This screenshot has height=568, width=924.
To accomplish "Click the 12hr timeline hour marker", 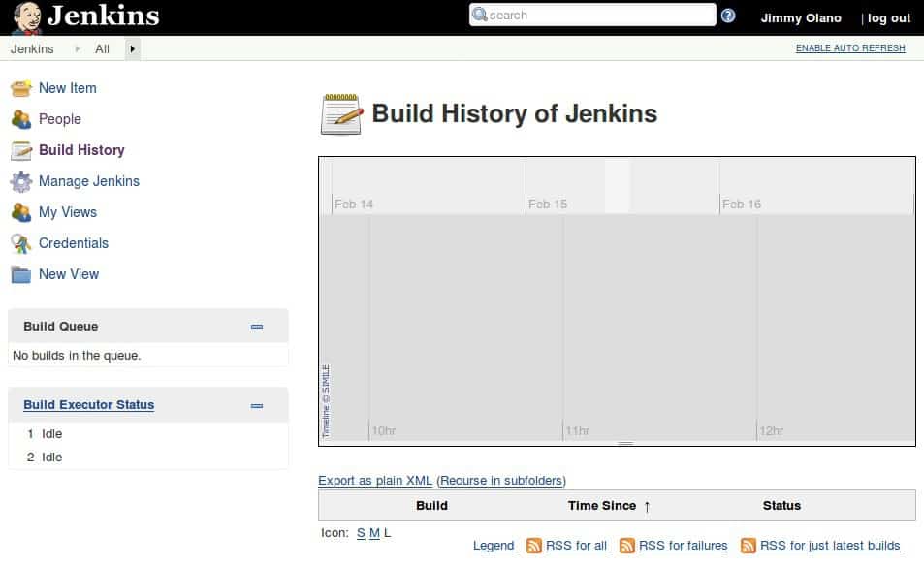I will (772, 431).
